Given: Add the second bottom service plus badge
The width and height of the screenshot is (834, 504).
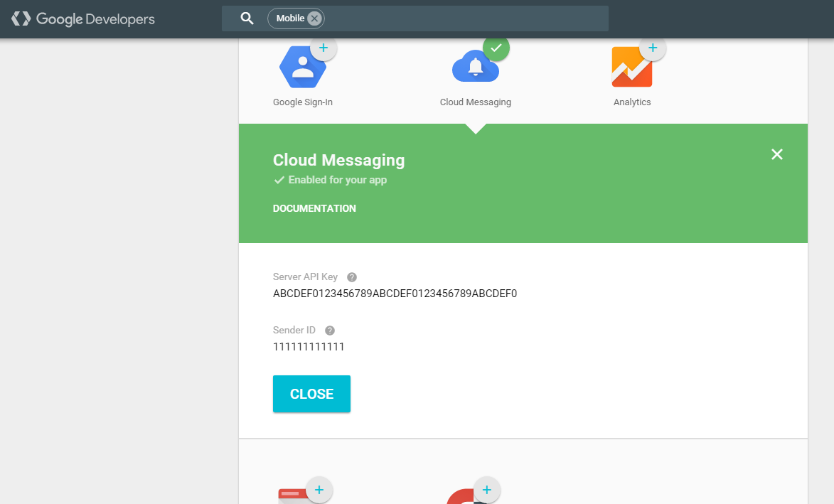Looking at the screenshot, I should point(486,490).
